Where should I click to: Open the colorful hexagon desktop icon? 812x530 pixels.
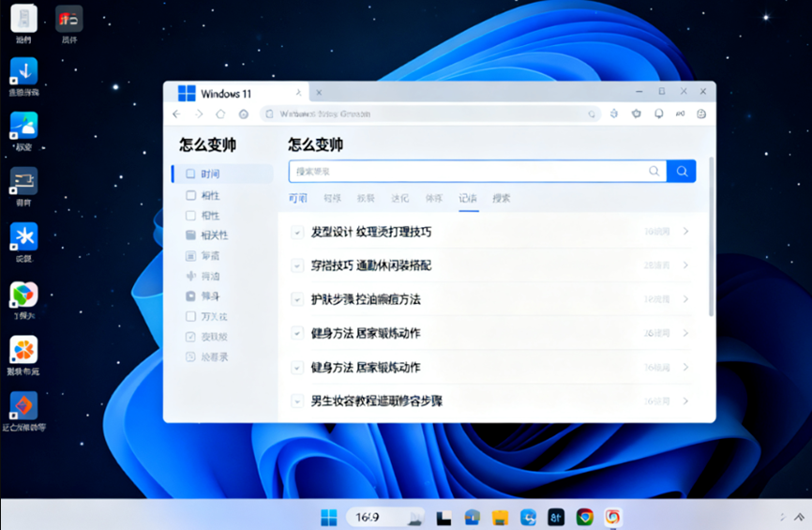click(x=23, y=295)
